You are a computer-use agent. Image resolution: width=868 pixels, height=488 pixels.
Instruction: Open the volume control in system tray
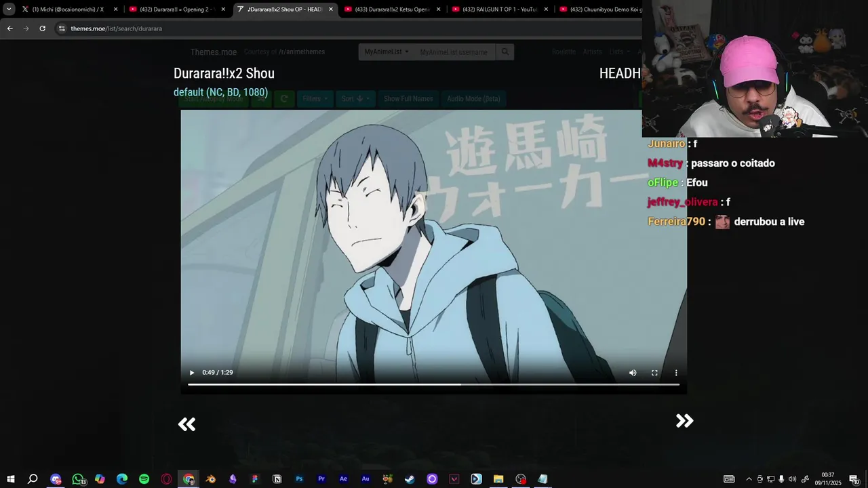tap(792, 479)
